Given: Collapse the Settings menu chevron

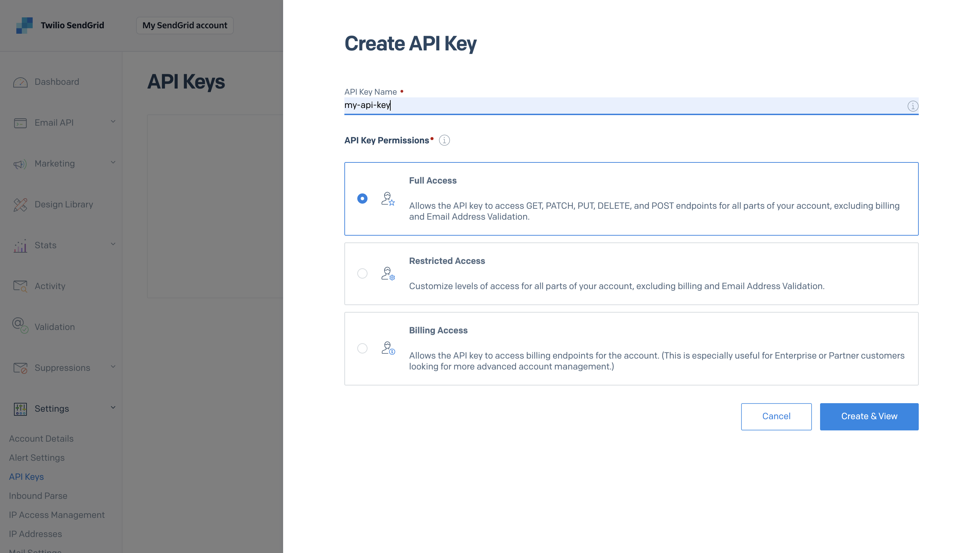Looking at the screenshot, I should (x=113, y=408).
